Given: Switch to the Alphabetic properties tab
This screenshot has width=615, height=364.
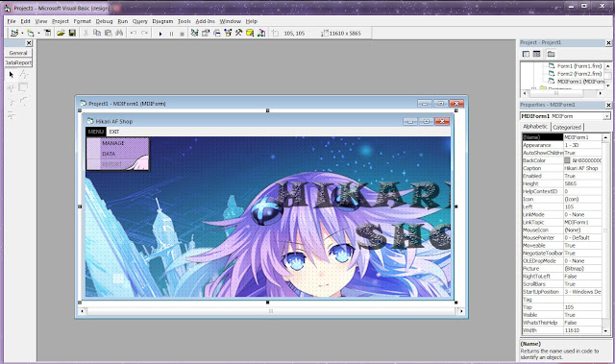Looking at the screenshot, I should click(535, 127).
